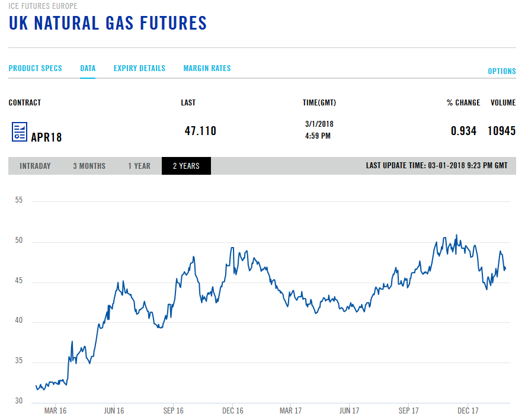Click the DEC 16 axis marker
Viewport: 528px width, 420px height.
[233, 411]
